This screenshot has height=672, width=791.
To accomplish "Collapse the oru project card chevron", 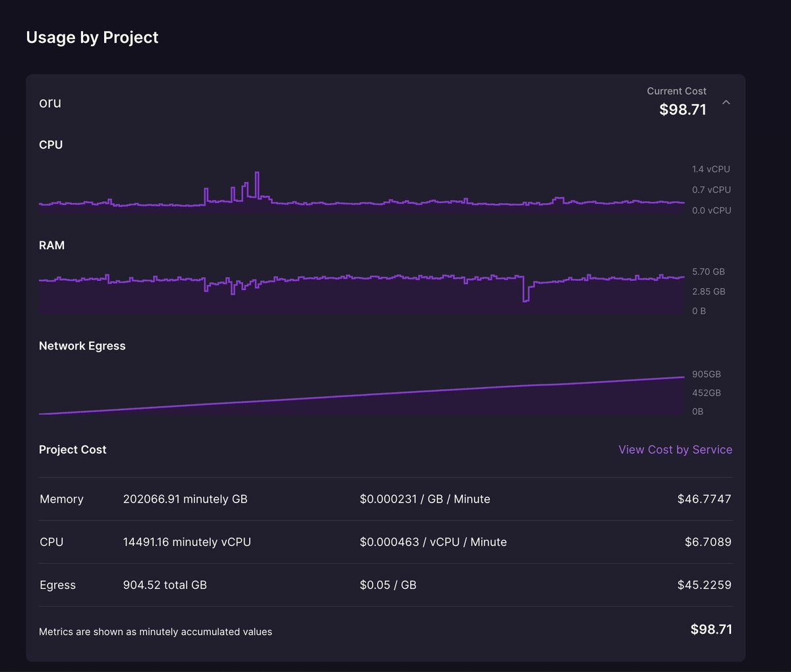I will pyautogui.click(x=726, y=102).
